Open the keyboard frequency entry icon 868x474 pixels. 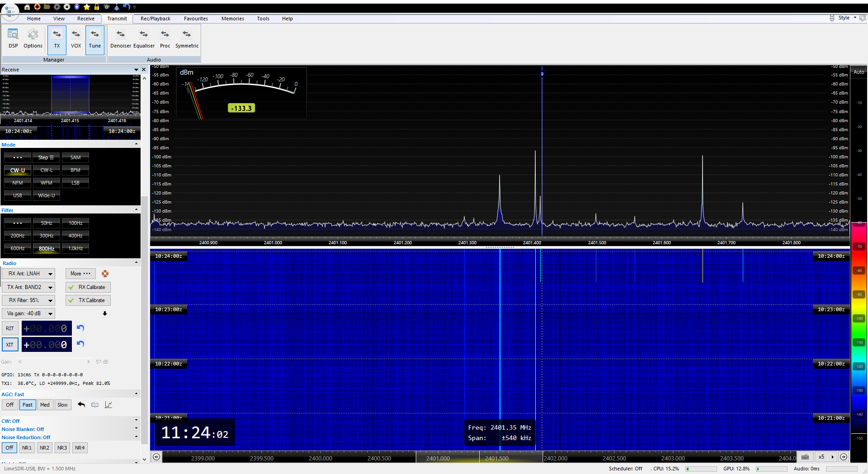pos(805,457)
